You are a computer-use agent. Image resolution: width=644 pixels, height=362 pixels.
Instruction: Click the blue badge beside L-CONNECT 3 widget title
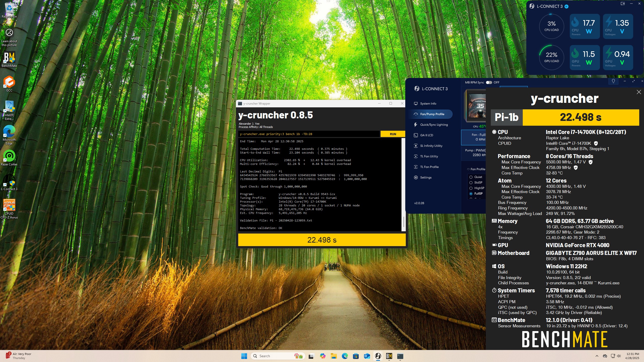point(567,7)
